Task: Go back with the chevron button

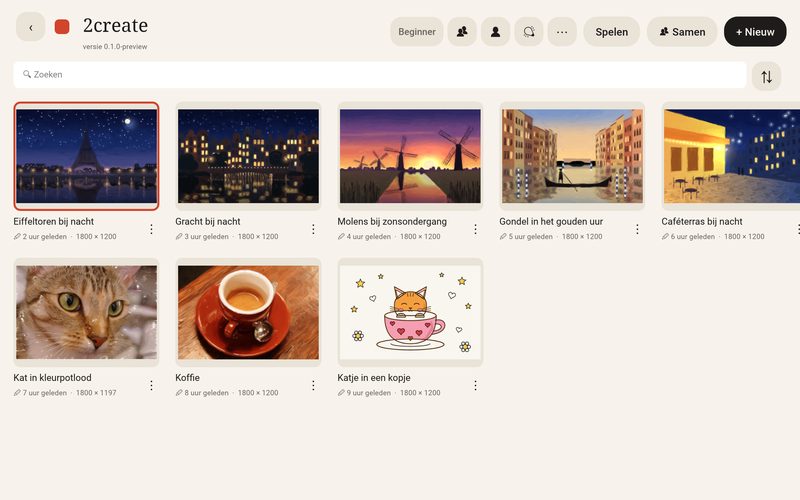Action: [31, 27]
